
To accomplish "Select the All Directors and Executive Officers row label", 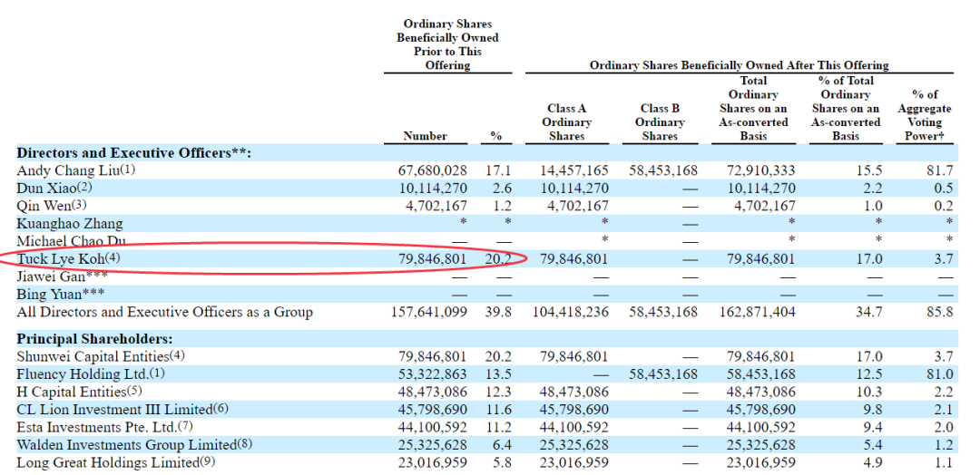I will pos(164,312).
